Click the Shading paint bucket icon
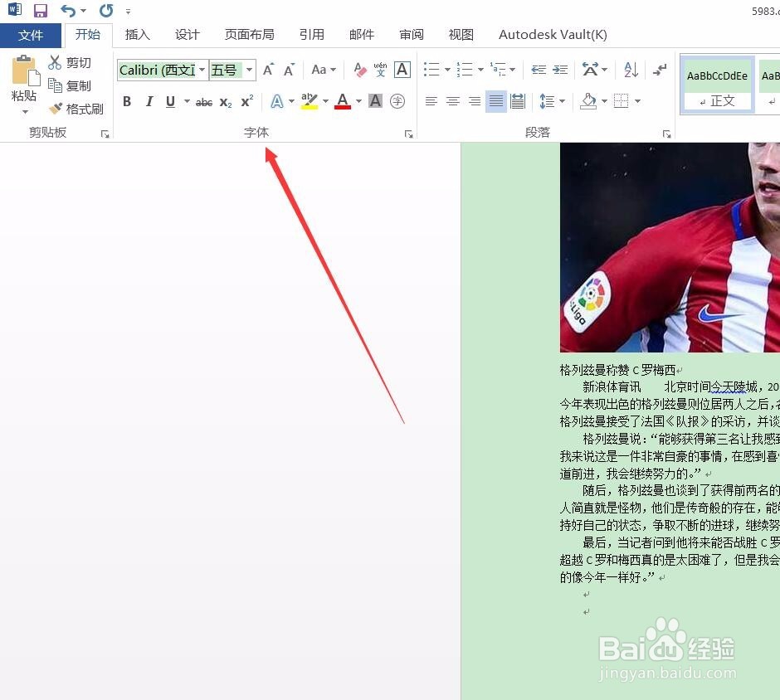 click(588, 101)
